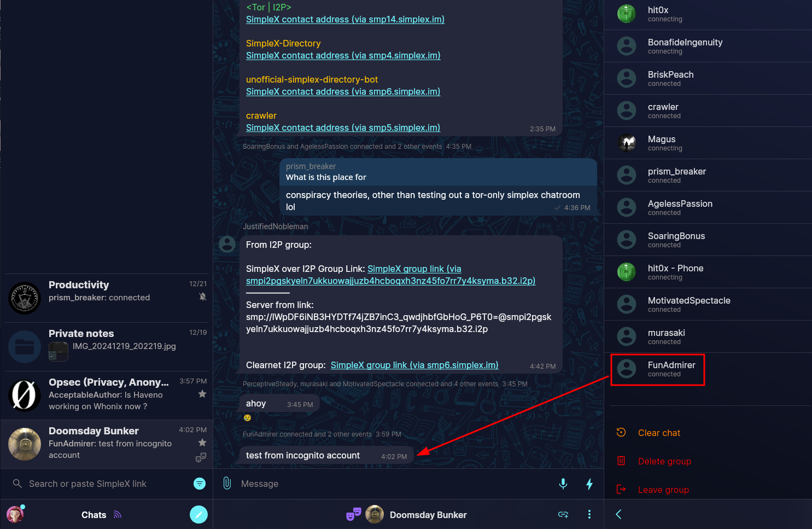The image size is (812, 529).
Task: Open Clearnet SimpleX group link via smp6
Action: pos(414,365)
